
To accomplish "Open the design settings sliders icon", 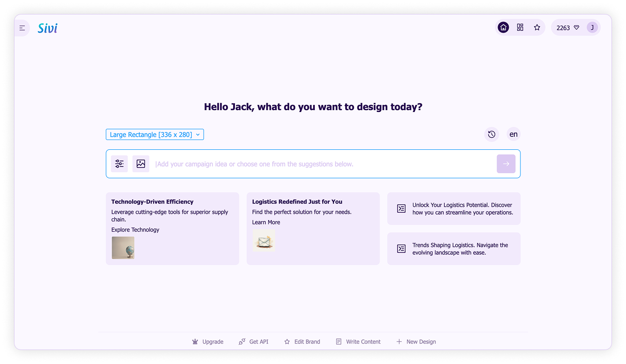I will pyautogui.click(x=119, y=164).
